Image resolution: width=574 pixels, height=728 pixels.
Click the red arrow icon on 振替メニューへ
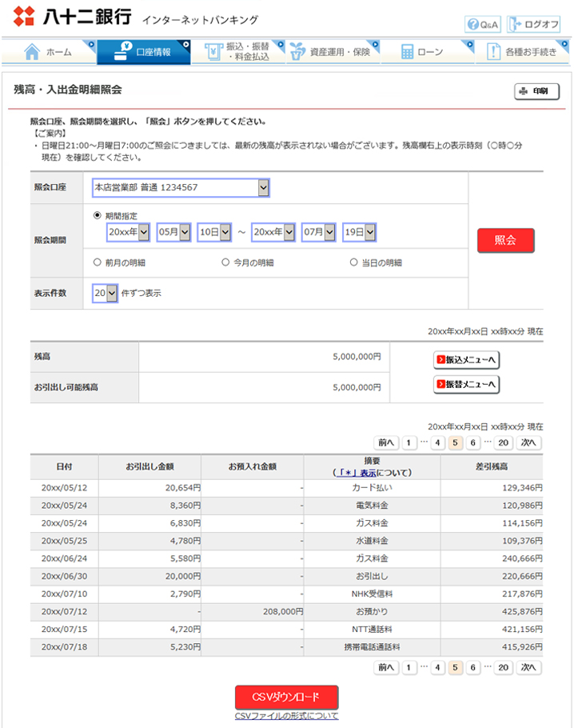tap(440, 385)
